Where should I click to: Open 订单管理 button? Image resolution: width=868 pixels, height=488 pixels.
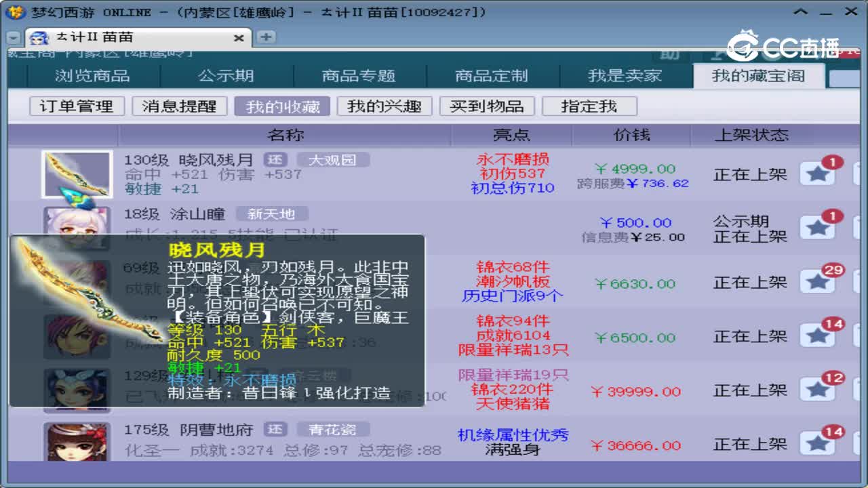(76, 106)
